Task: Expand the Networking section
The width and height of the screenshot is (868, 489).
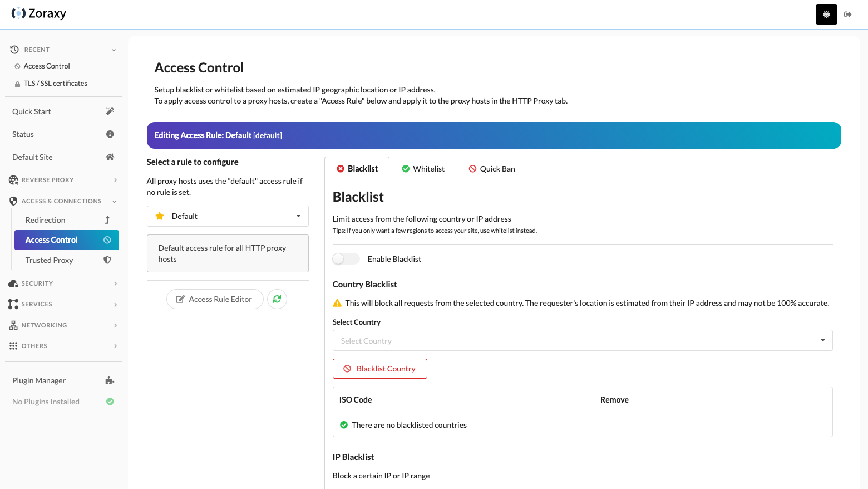Action: click(x=63, y=325)
